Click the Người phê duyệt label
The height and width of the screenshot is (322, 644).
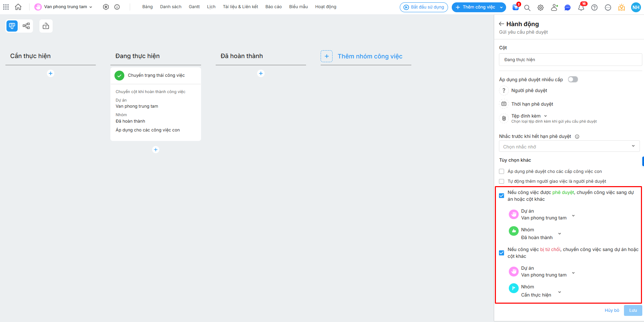[529, 90]
